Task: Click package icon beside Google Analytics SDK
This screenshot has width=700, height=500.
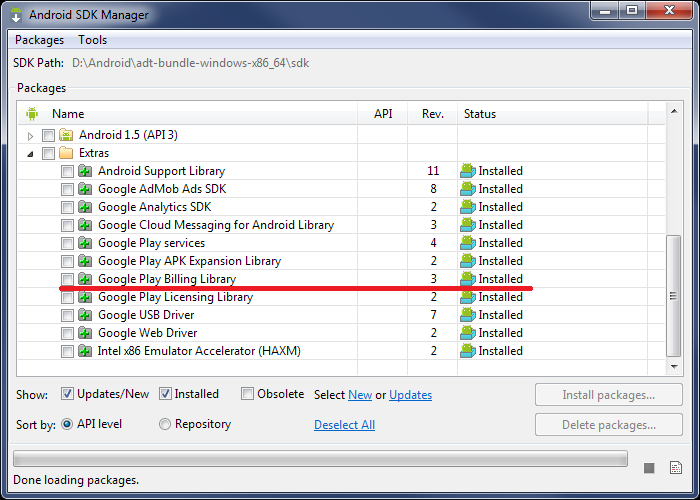Action: (x=85, y=207)
